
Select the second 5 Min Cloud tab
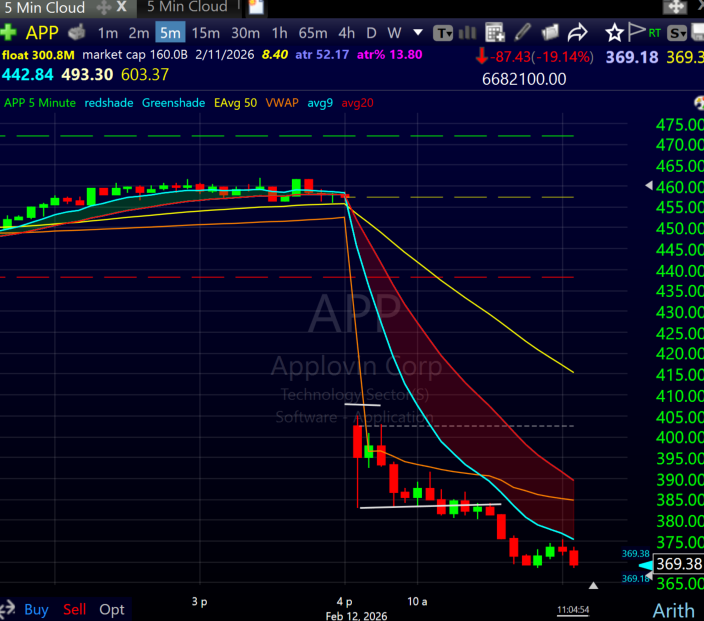(x=187, y=7)
